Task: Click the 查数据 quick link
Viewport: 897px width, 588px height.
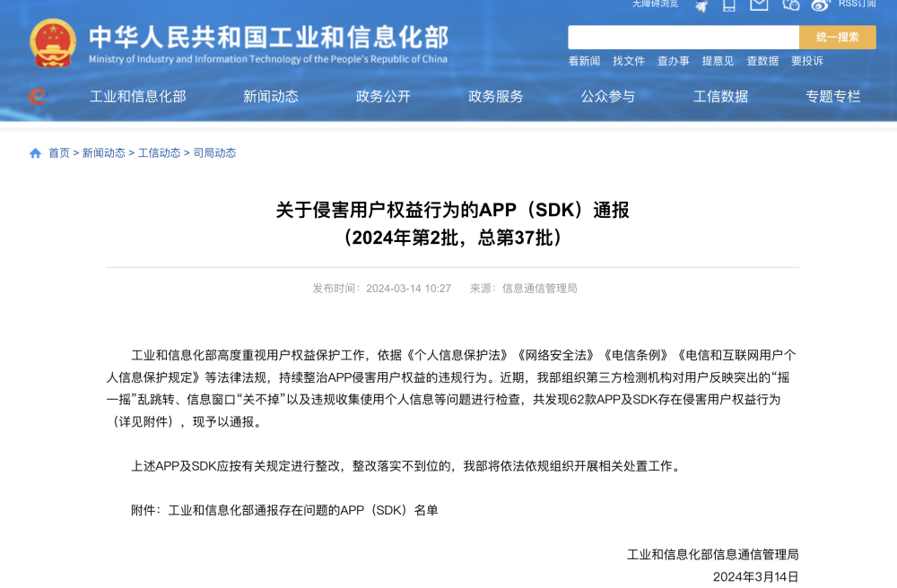Action: click(763, 61)
